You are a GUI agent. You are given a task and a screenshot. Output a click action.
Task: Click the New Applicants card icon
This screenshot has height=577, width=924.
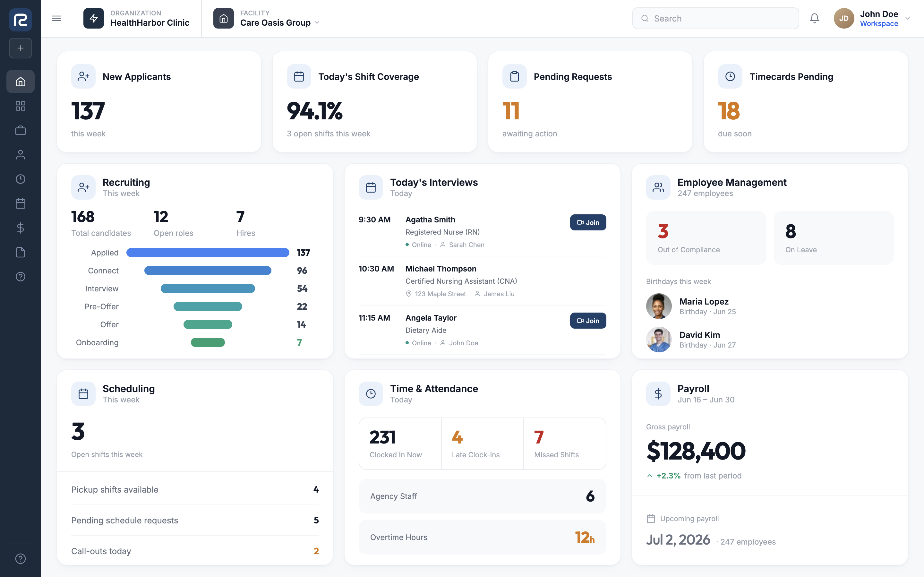83,76
